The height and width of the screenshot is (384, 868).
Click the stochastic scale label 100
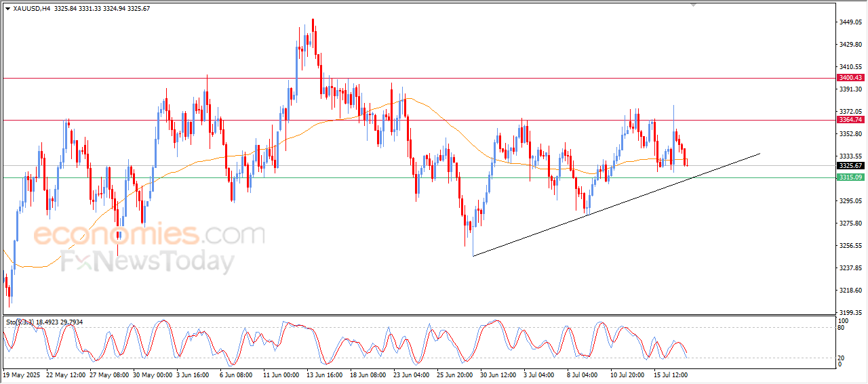[844, 320]
